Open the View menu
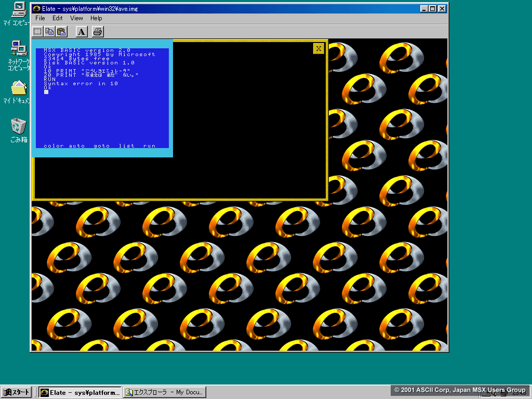This screenshot has width=532, height=399. pos(76,18)
